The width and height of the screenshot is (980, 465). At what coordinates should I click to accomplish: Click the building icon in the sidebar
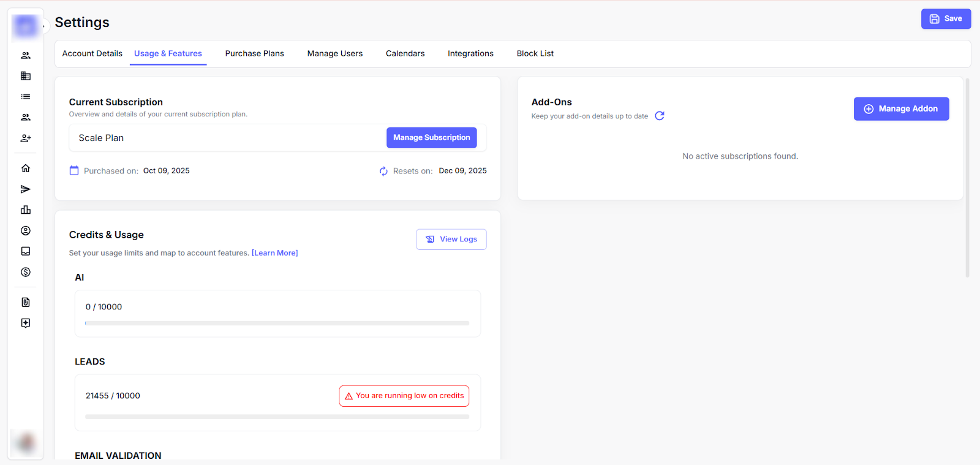pyautogui.click(x=26, y=76)
